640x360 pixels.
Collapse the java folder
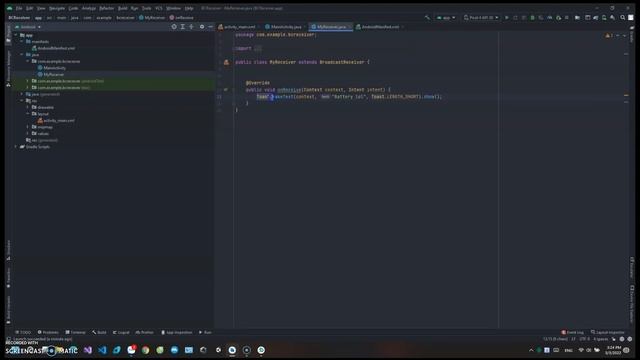(22, 55)
